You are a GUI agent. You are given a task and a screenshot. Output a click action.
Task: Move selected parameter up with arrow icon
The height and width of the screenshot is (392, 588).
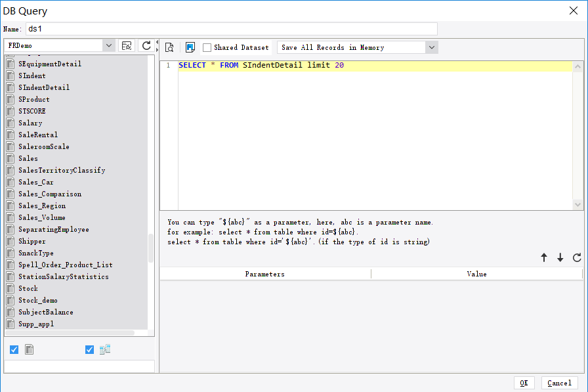click(544, 257)
